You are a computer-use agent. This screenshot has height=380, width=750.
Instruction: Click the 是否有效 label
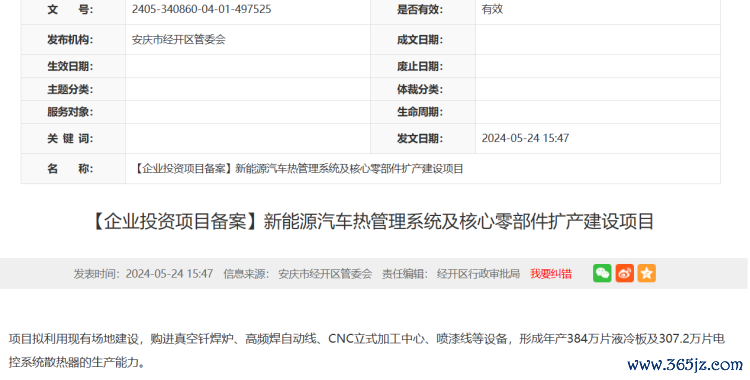pyautogui.click(x=419, y=9)
